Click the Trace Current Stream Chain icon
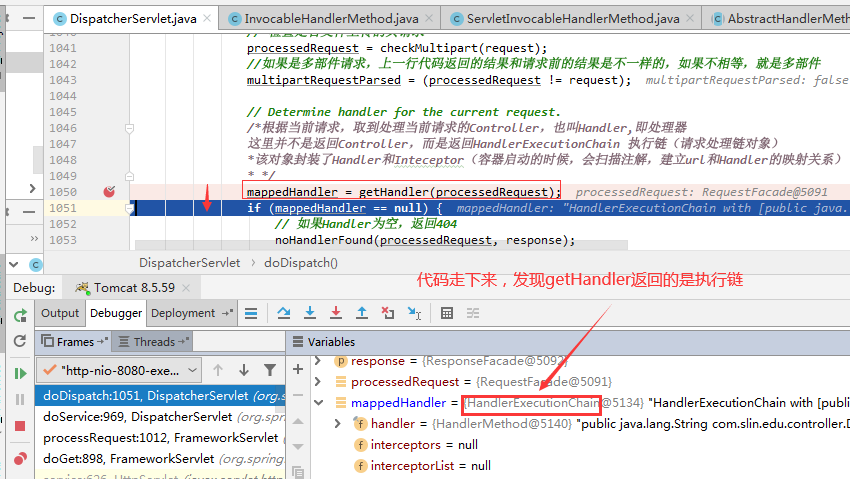The height and width of the screenshot is (479, 850). pyautogui.click(x=473, y=313)
